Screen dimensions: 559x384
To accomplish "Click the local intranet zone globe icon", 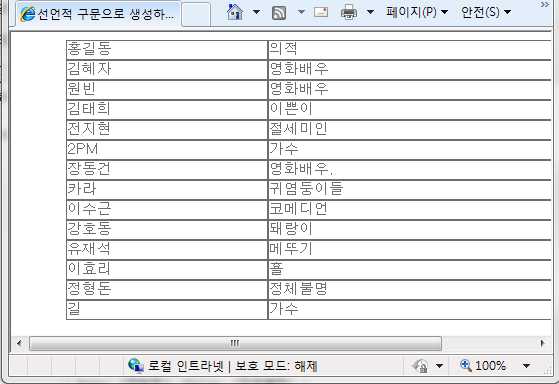I will point(136,365).
